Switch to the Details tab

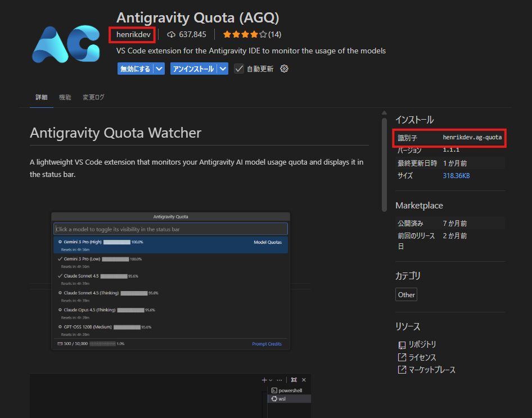[42, 97]
